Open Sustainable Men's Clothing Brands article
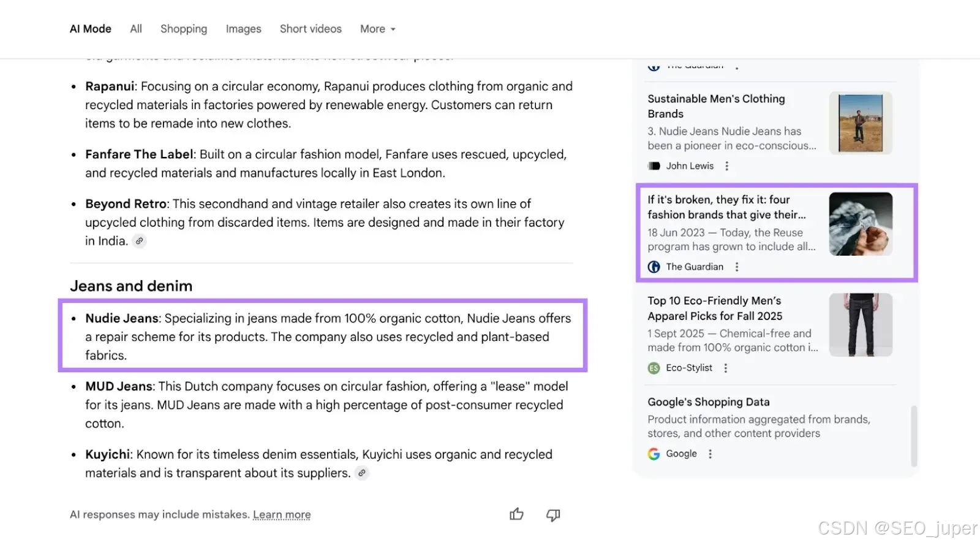The height and width of the screenshot is (545, 980). 716,106
